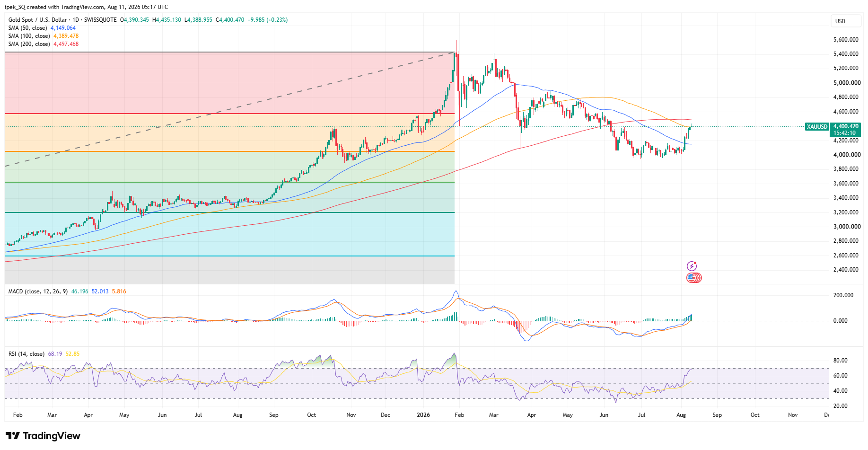868x450 pixels.
Task: Click the 15:42:10 bar countdown label
Action: (844, 133)
